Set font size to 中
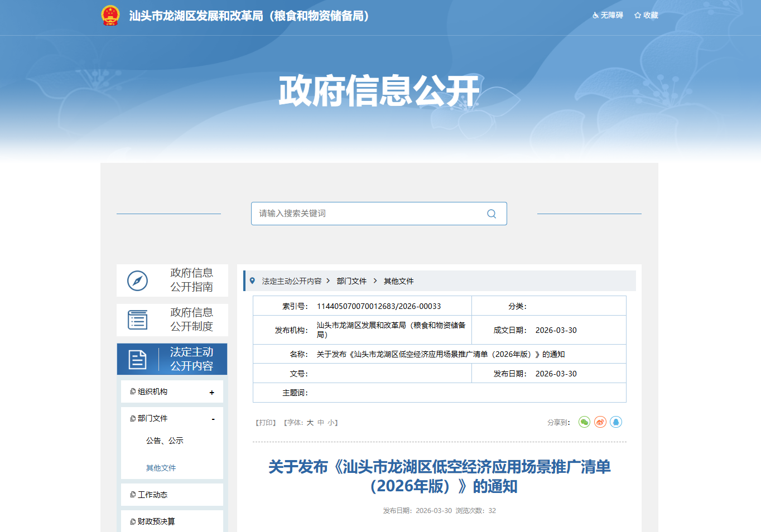Viewport: 761px width, 532px height. point(321,423)
